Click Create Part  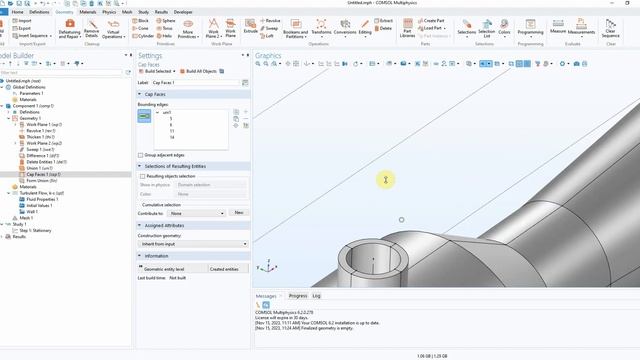[x=431, y=21]
